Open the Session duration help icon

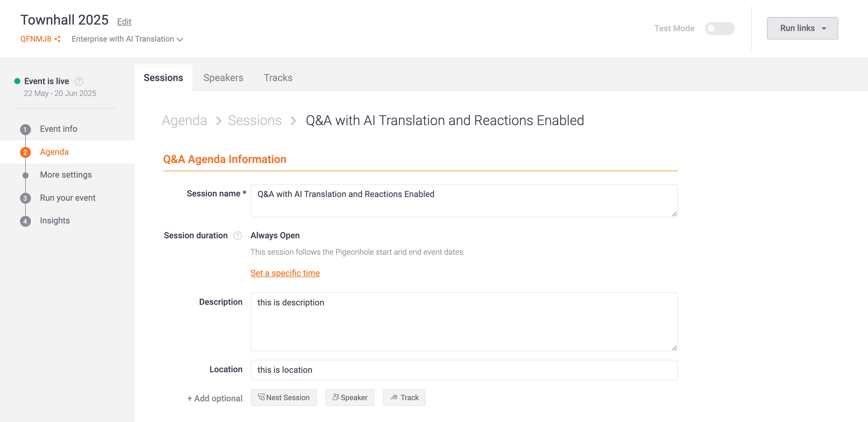238,236
